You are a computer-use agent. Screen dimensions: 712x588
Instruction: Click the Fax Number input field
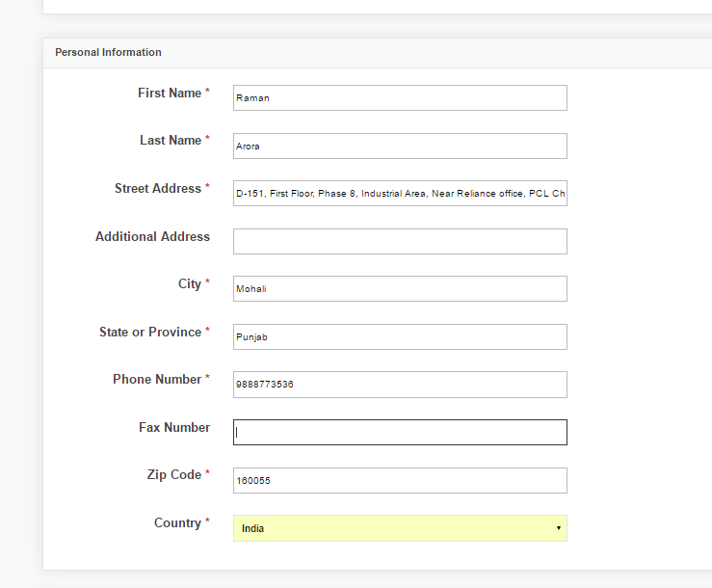pos(400,432)
